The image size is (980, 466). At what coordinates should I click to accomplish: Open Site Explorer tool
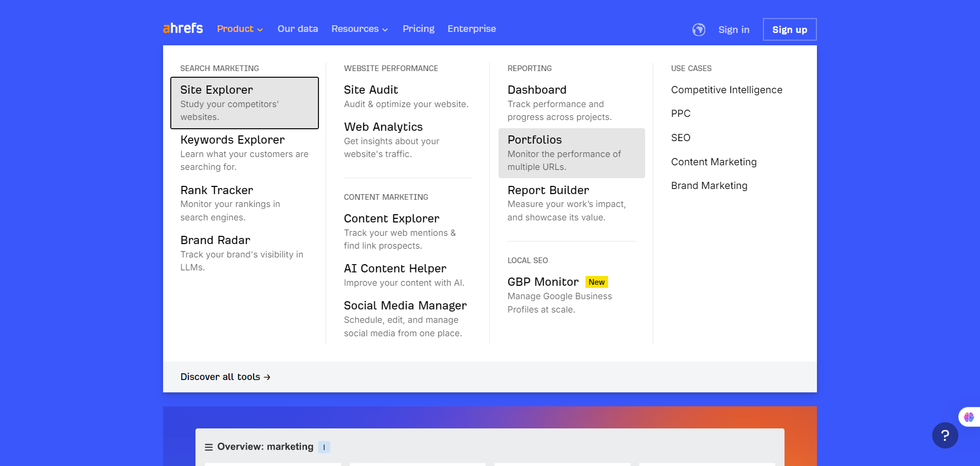pyautogui.click(x=244, y=103)
